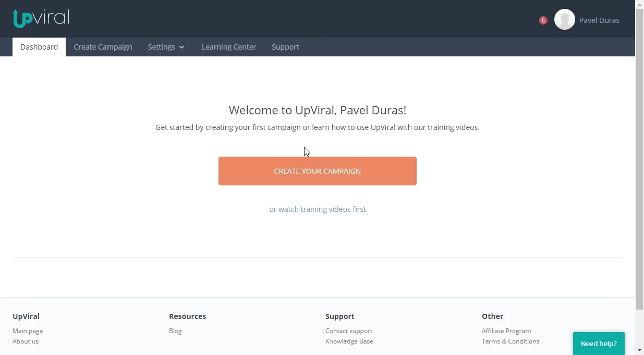Viewport: 644px width, 355px height.
Task: Click the scrollbar down arrow
Action: click(x=640, y=350)
